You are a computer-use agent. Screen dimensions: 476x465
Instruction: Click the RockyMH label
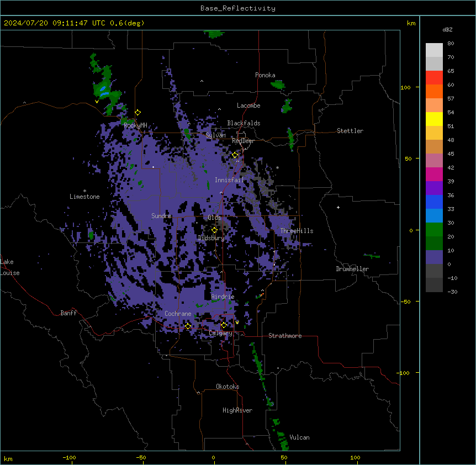coord(135,125)
